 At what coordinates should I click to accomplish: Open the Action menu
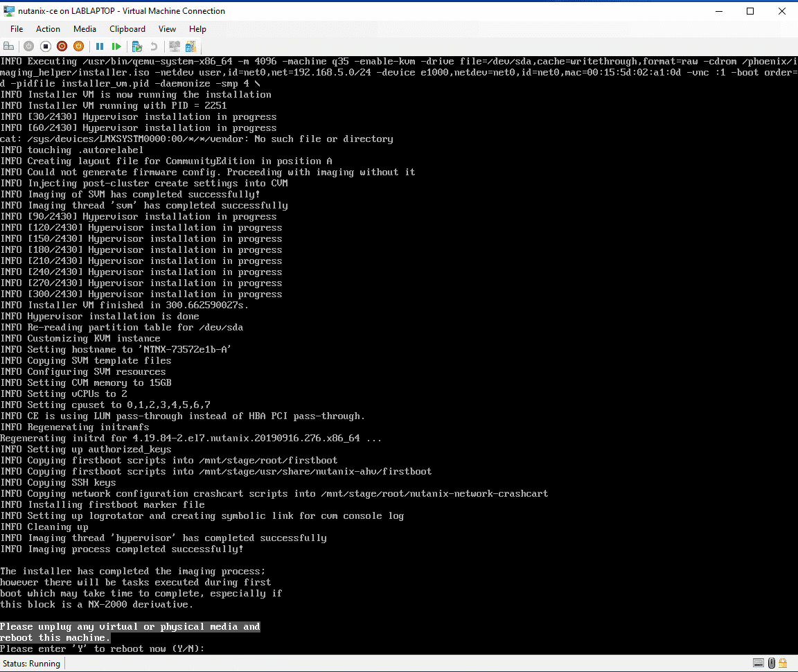pyautogui.click(x=48, y=29)
